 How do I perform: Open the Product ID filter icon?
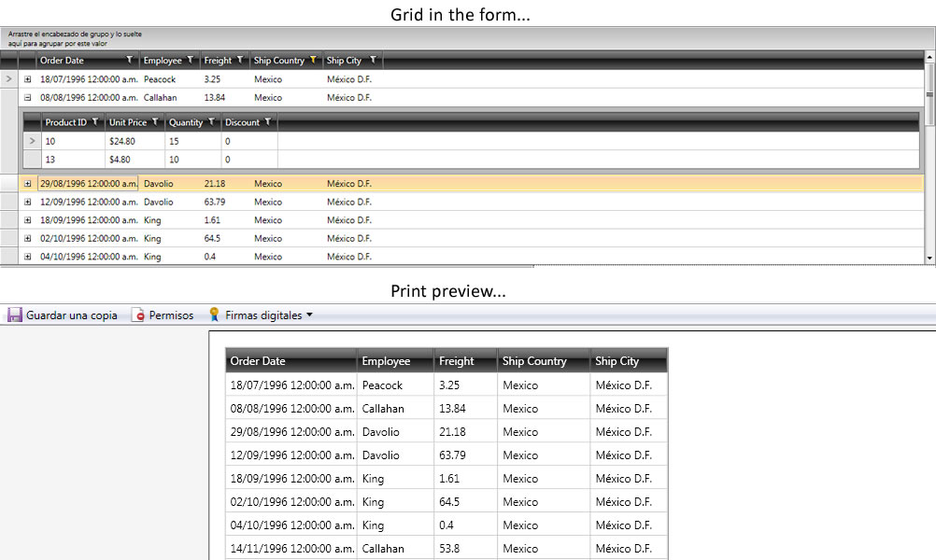[95, 122]
